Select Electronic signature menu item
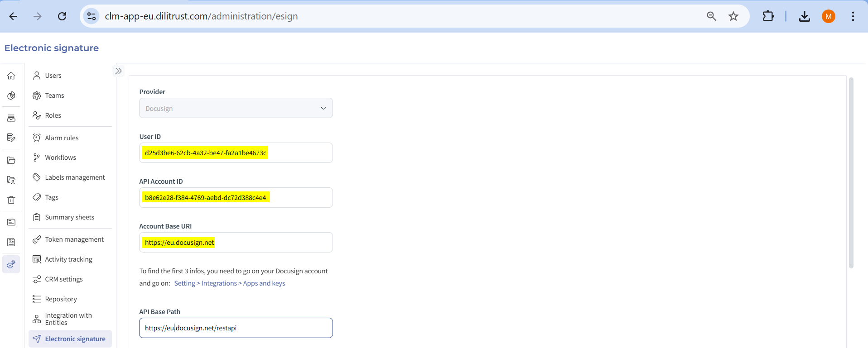Screen dimensions: 868x348 pos(70,339)
